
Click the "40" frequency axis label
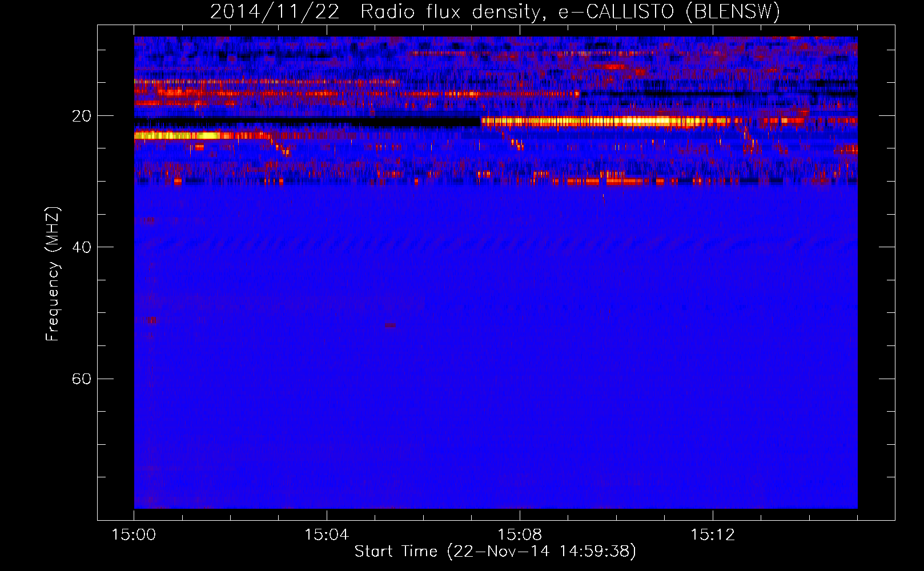(81, 247)
